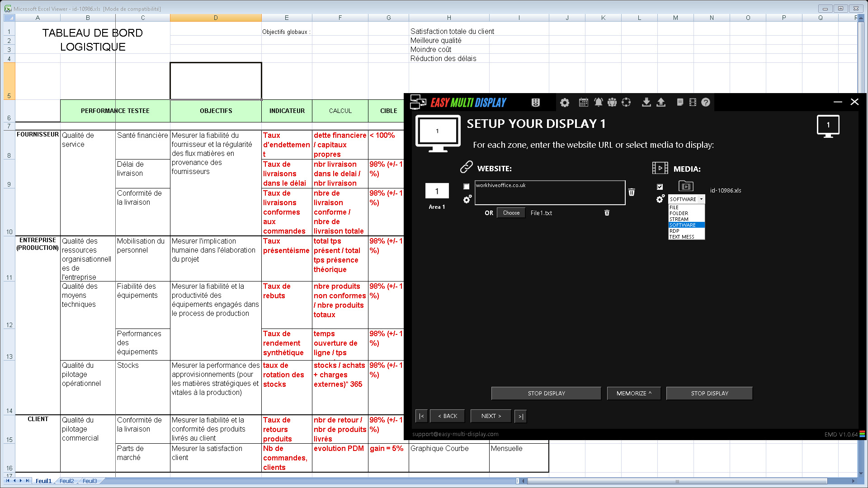Click the website URL text field
The width and height of the screenshot is (868, 488).
[550, 193]
